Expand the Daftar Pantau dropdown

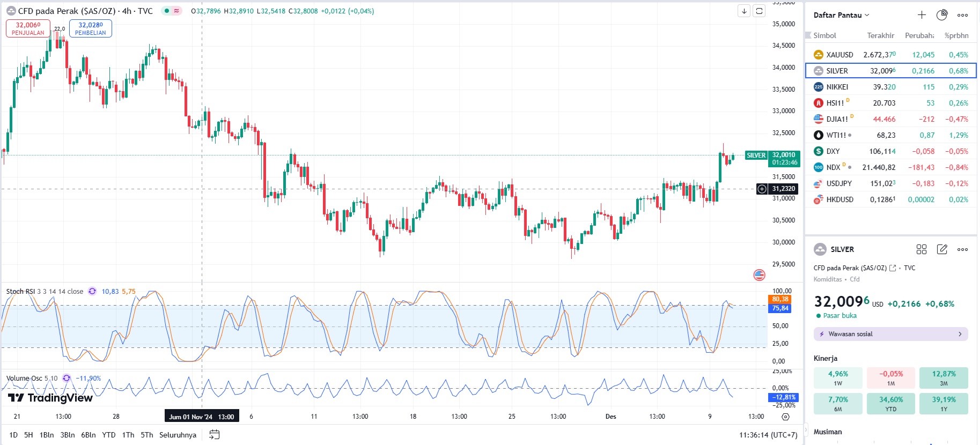tap(841, 15)
